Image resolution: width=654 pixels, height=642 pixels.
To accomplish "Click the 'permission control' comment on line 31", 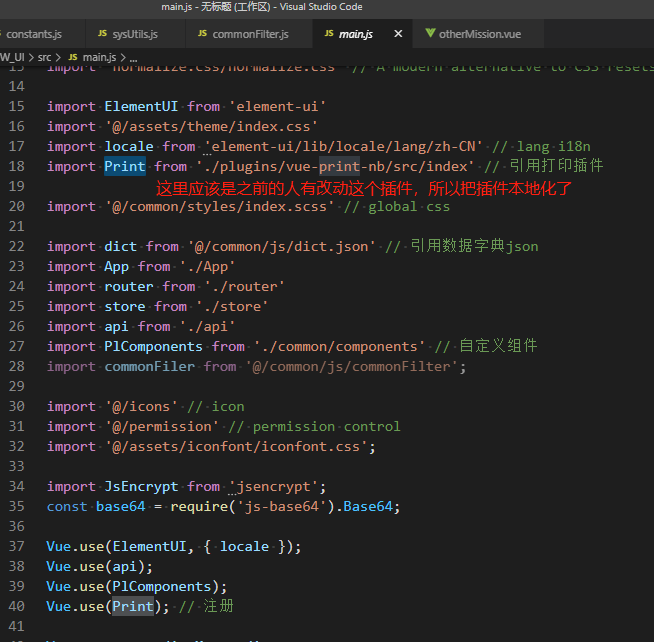I will [x=327, y=427].
